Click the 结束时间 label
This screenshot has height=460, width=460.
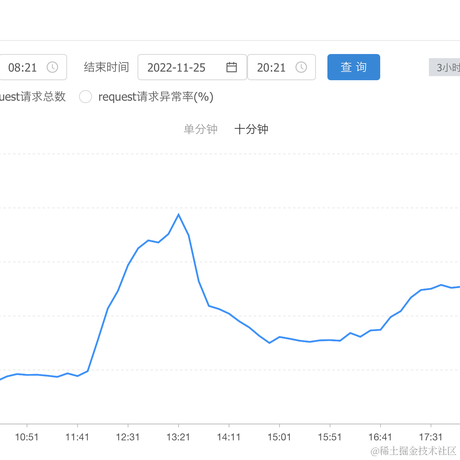(x=106, y=67)
